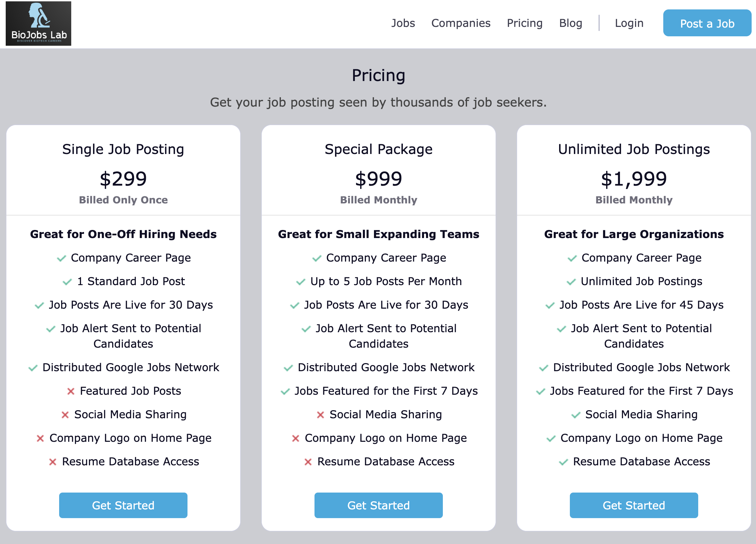Get Started with Special Package
756x544 pixels.
pos(379,505)
